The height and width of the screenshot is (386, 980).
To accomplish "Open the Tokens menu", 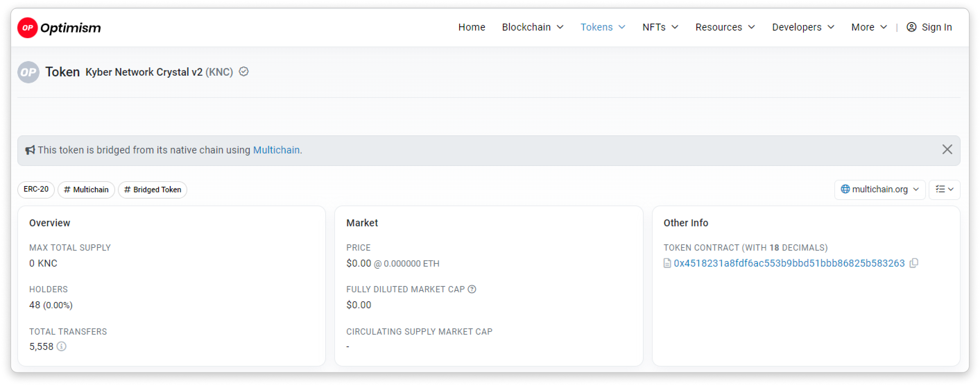I will tap(603, 27).
